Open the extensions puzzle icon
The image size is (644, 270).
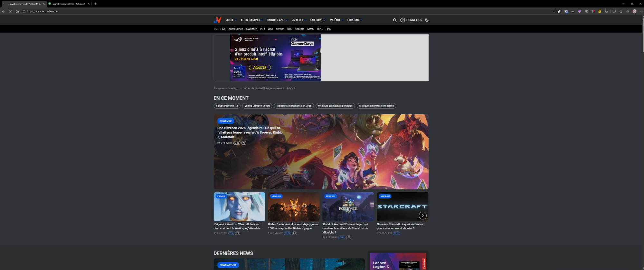pyautogui.click(x=607, y=11)
